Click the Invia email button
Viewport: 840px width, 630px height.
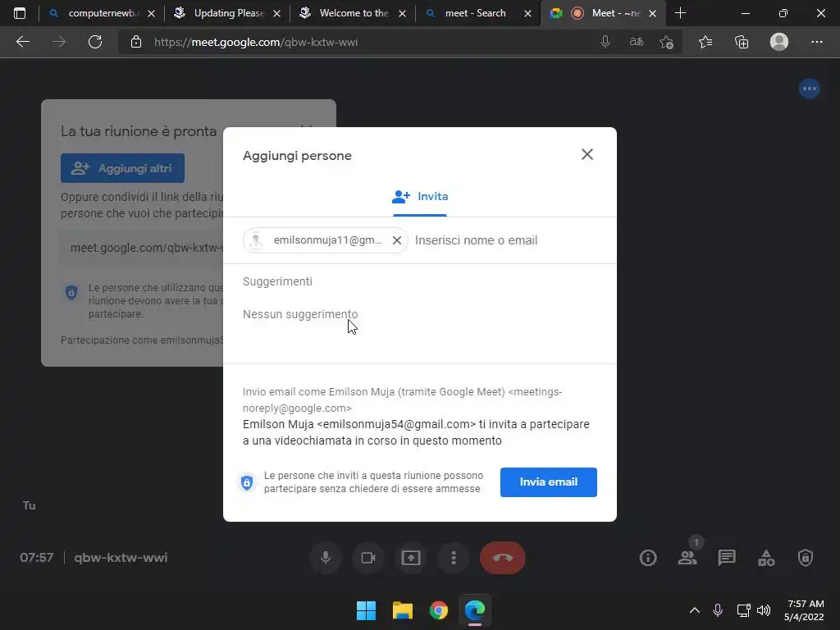[549, 482]
